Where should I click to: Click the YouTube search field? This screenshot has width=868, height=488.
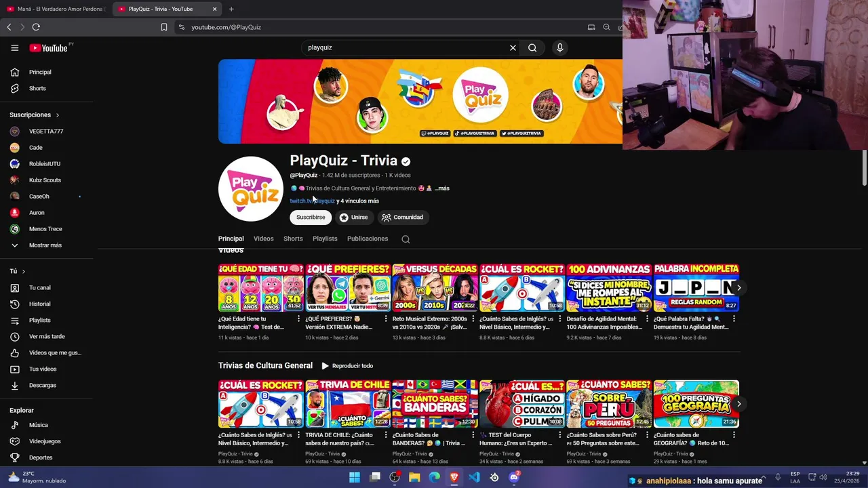pyautogui.click(x=406, y=47)
